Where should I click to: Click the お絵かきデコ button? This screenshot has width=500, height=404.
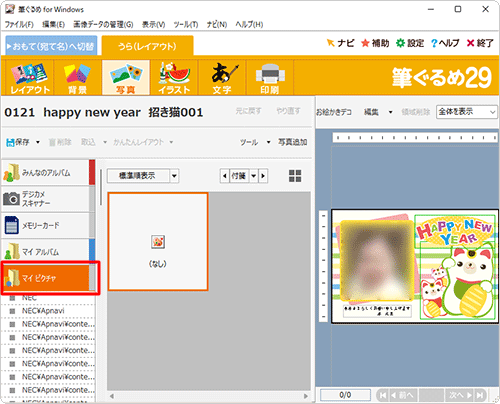(334, 112)
